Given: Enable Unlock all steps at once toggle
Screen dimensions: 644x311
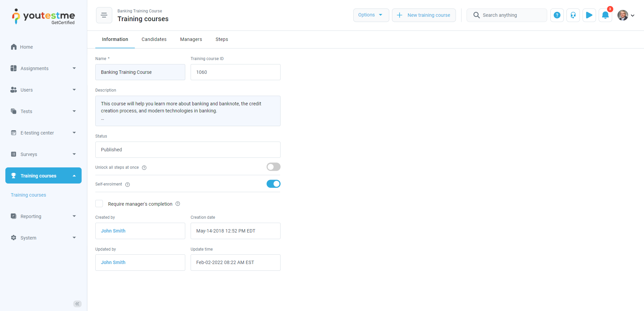Looking at the screenshot, I should coord(273,167).
